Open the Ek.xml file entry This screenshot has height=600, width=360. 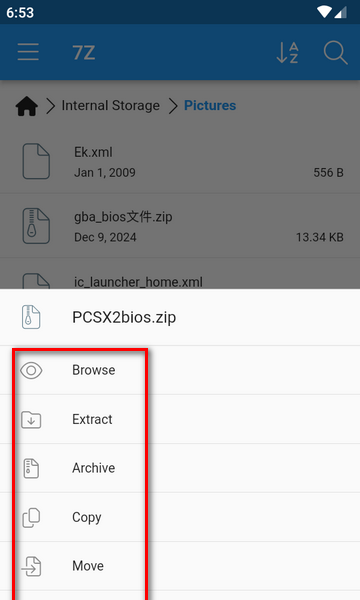tap(180, 162)
